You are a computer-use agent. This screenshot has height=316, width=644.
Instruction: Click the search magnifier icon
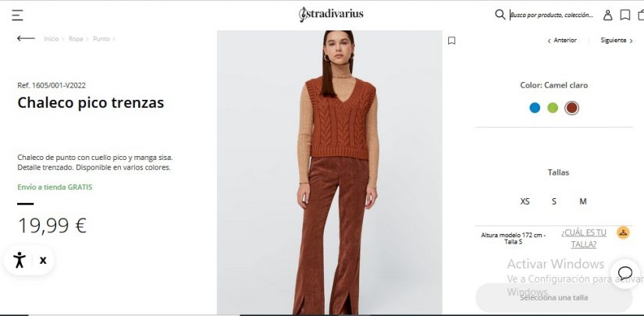(x=500, y=15)
